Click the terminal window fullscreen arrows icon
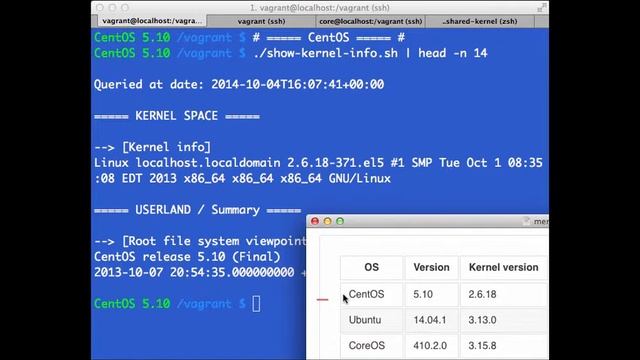Image resolution: width=640 pixels, height=360 pixels. 541,7
